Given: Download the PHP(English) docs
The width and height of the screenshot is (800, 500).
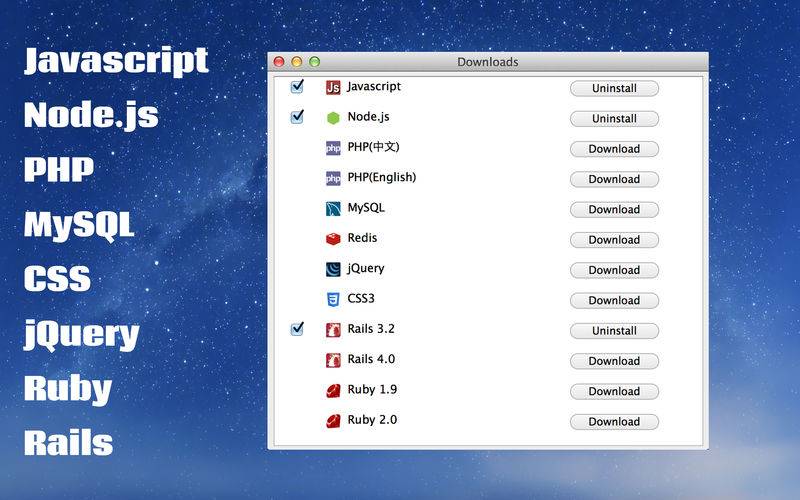Looking at the screenshot, I should point(614,179).
